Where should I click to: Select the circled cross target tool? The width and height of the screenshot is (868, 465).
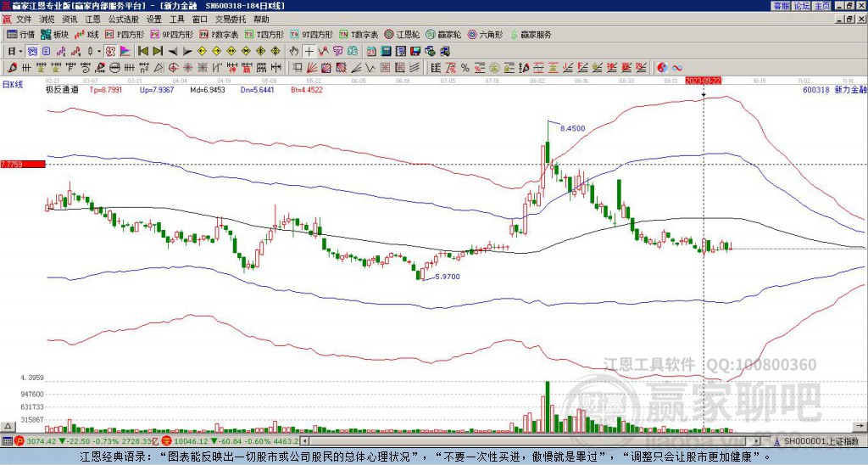[173, 68]
